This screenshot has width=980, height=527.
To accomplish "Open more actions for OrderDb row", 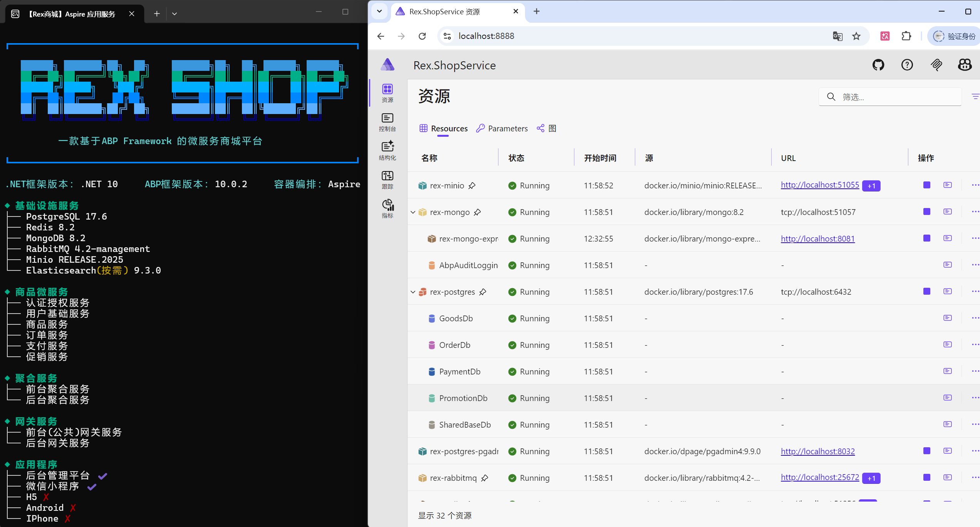I will click(975, 344).
